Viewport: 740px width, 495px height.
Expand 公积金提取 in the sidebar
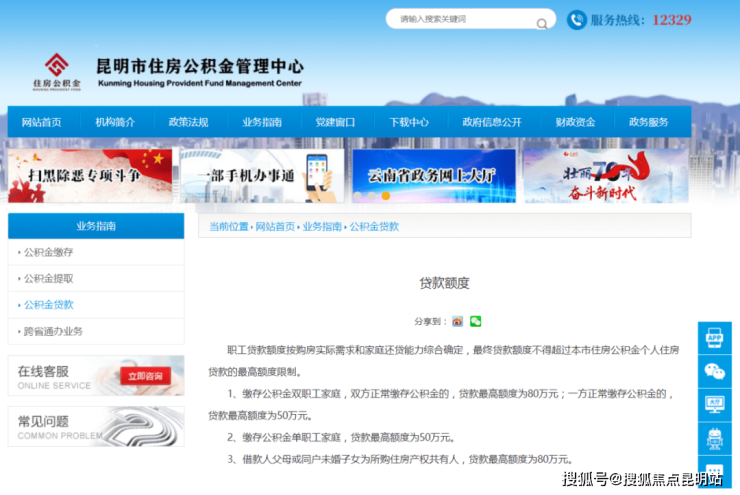[x=48, y=278]
